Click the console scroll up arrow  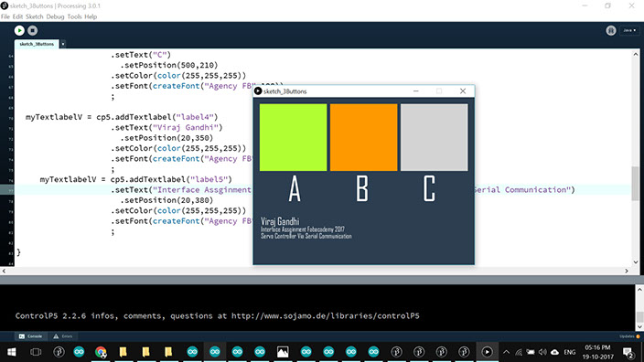coord(640,290)
